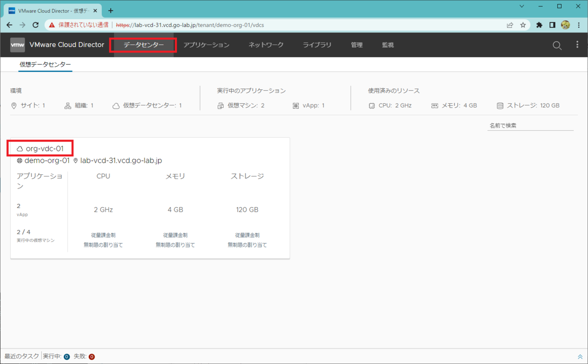This screenshot has width=588, height=364.
Task: Reload the page with the refresh icon
Action: [x=35, y=24]
